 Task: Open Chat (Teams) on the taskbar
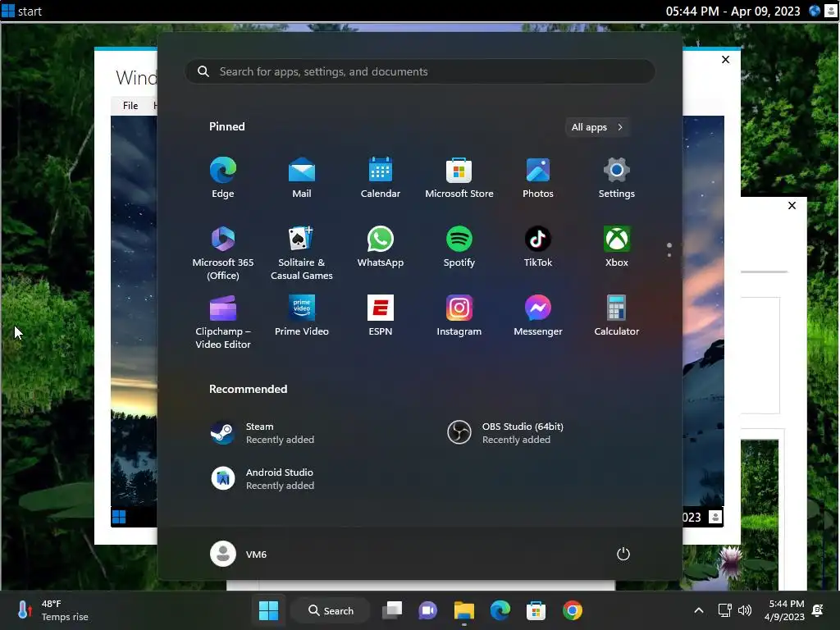point(428,610)
